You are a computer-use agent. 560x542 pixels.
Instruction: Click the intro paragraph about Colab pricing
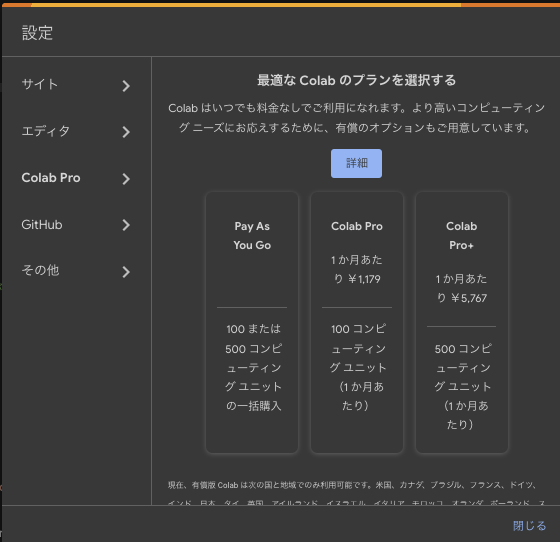pos(356,117)
